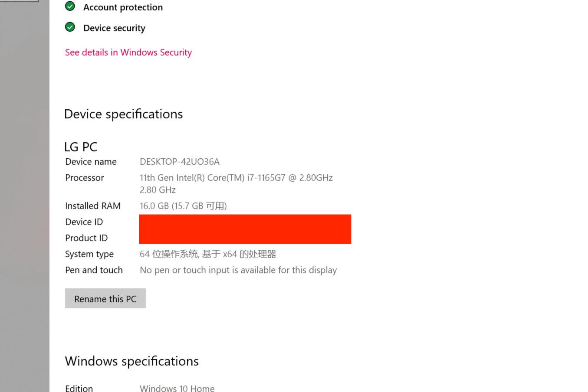588x392 pixels.
Task: Click the green check icon beside Device security
Action: pos(70,27)
